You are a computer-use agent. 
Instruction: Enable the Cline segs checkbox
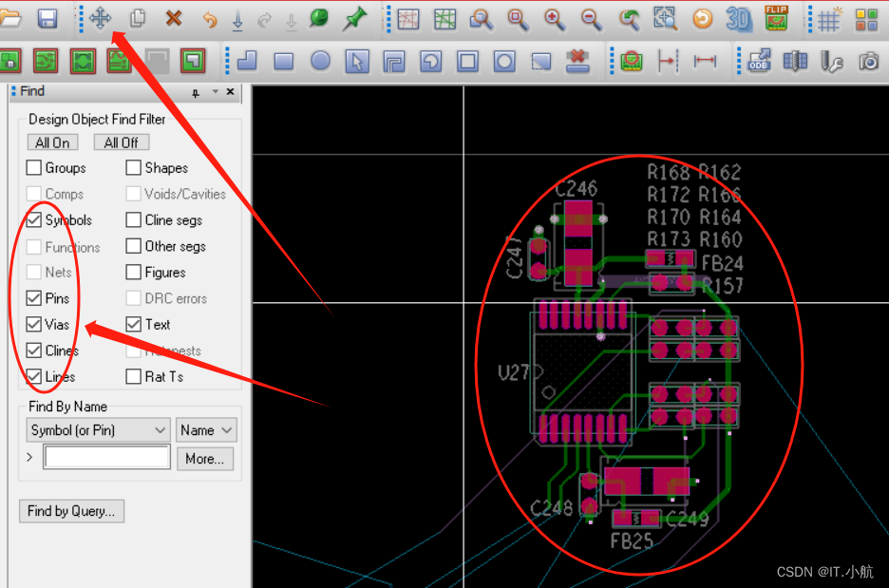point(133,219)
